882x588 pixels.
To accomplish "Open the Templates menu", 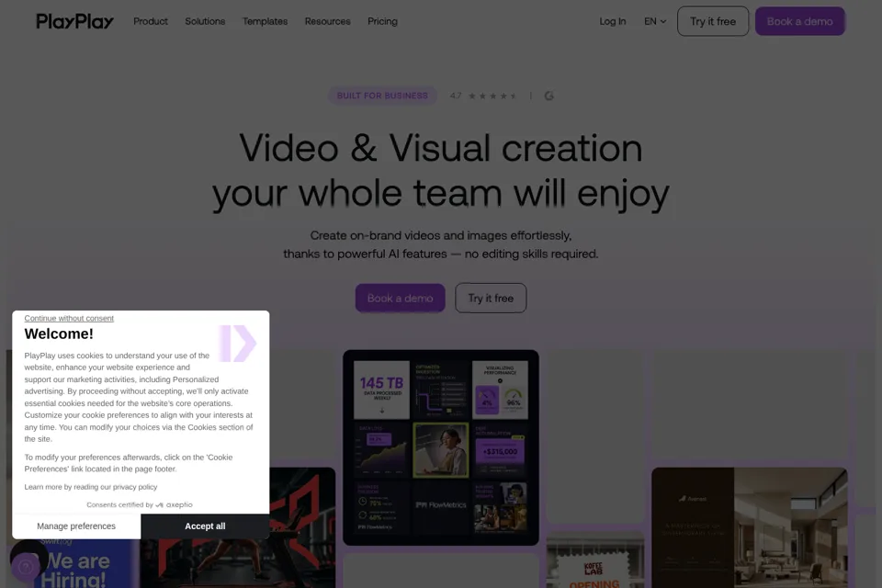I will (265, 21).
